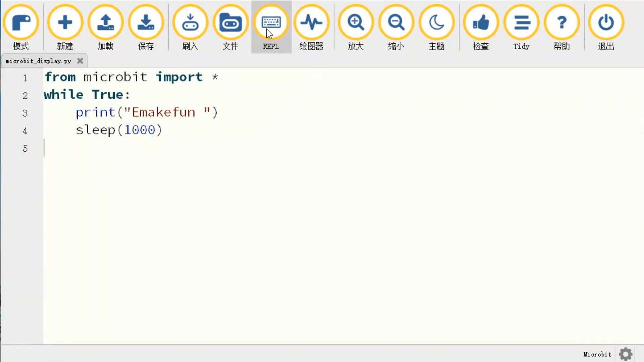
Task: Quit the editor with 退出
Action: (606, 27)
